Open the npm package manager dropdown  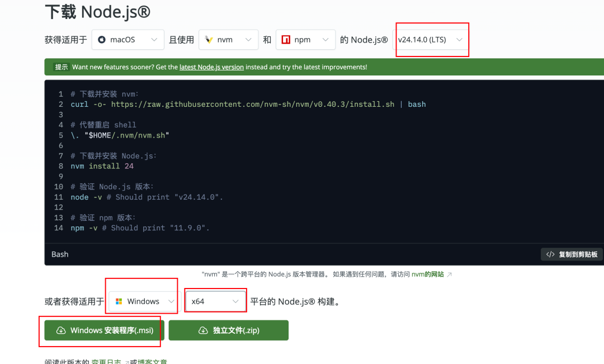click(305, 40)
